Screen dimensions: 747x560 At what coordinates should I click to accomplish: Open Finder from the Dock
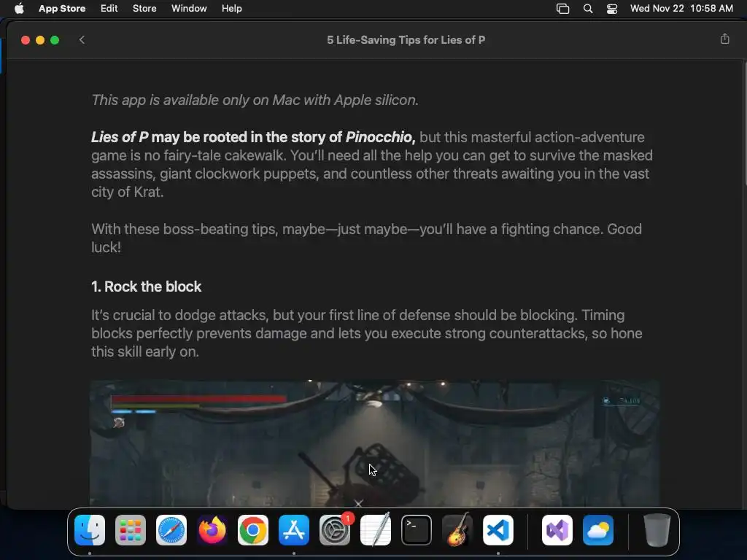[90, 530]
